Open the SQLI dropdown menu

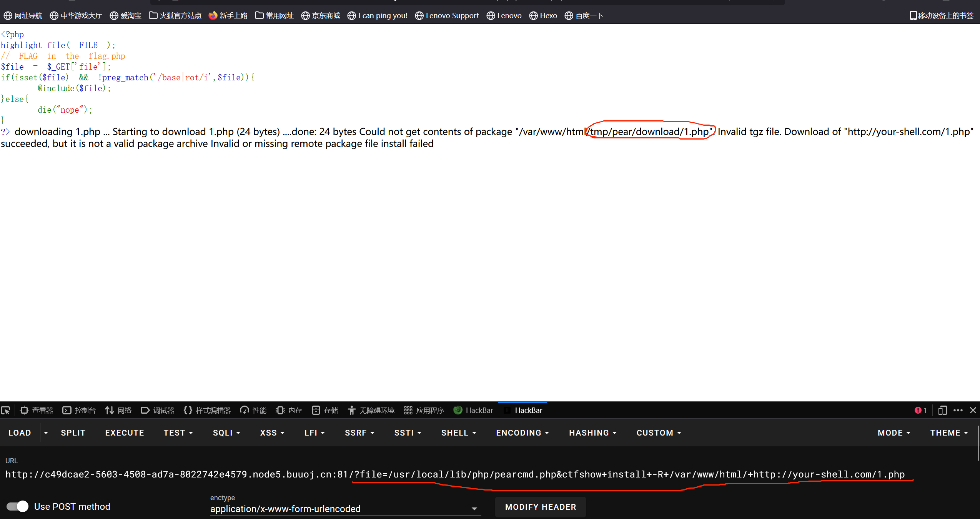226,432
